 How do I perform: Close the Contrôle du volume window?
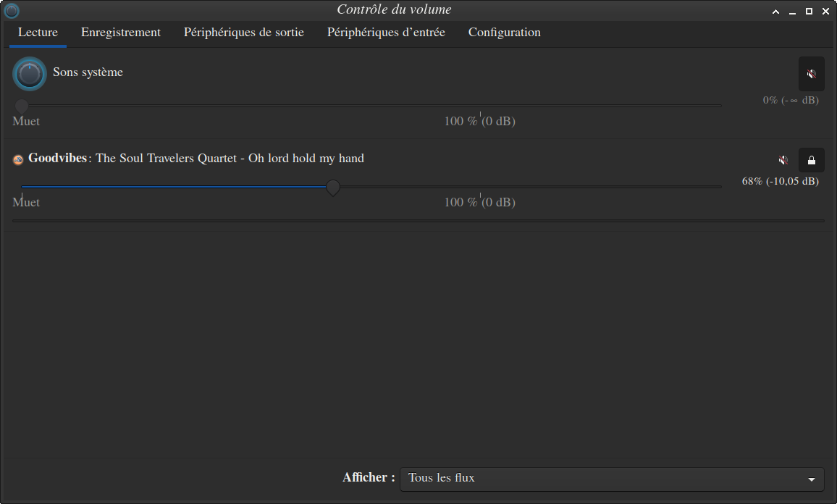pos(826,11)
